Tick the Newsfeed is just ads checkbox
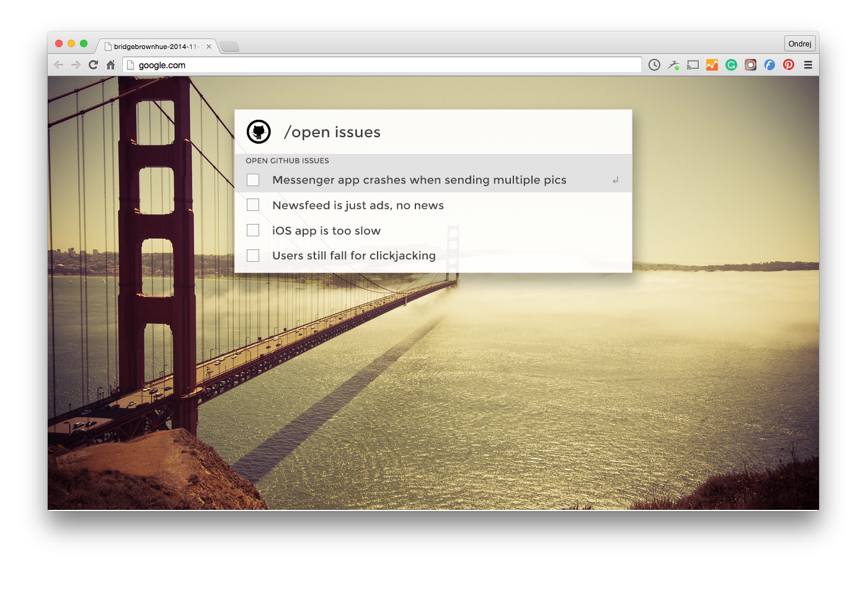 point(253,205)
